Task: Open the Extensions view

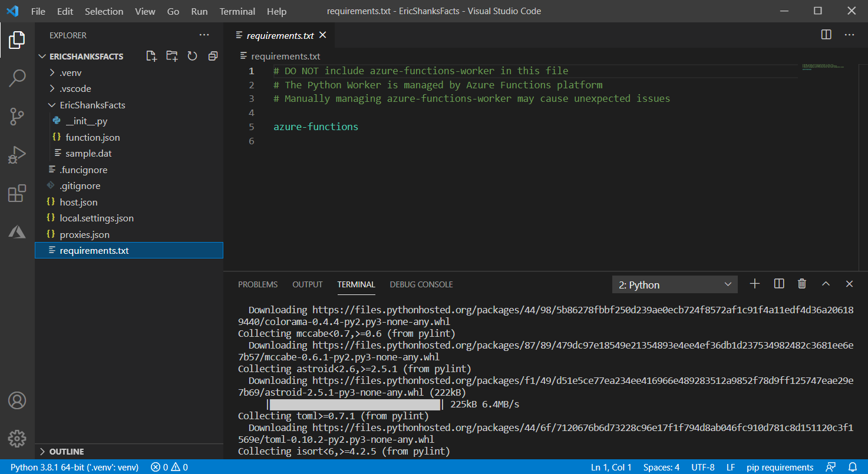Action: (x=17, y=193)
